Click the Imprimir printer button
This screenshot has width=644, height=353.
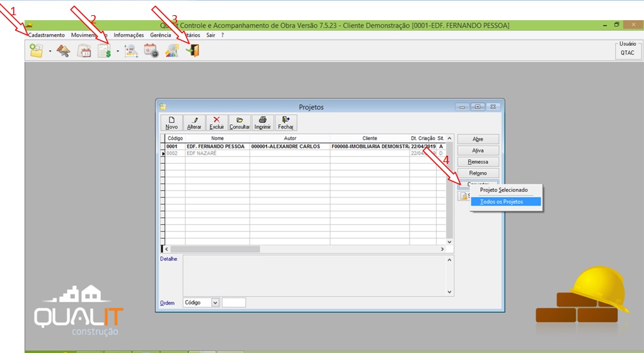pos(262,123)
